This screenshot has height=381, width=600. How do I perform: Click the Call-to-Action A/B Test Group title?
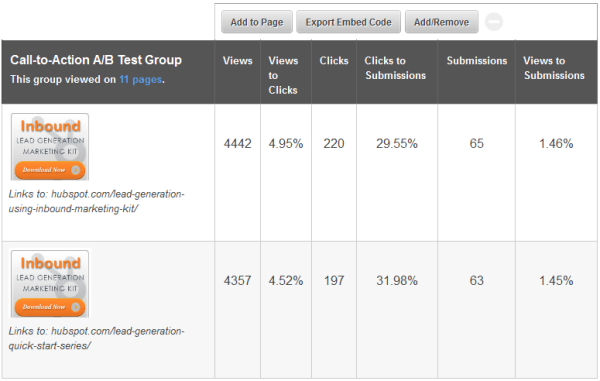coord(96,60)
